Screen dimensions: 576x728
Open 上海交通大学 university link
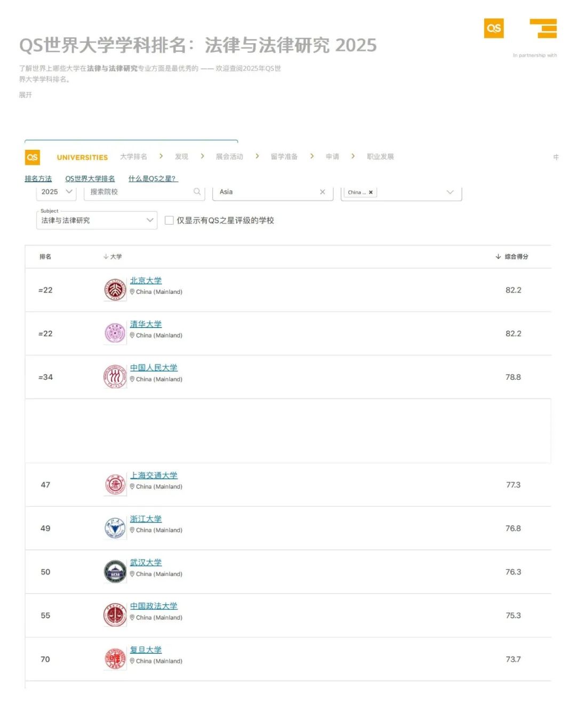(154, 476)
